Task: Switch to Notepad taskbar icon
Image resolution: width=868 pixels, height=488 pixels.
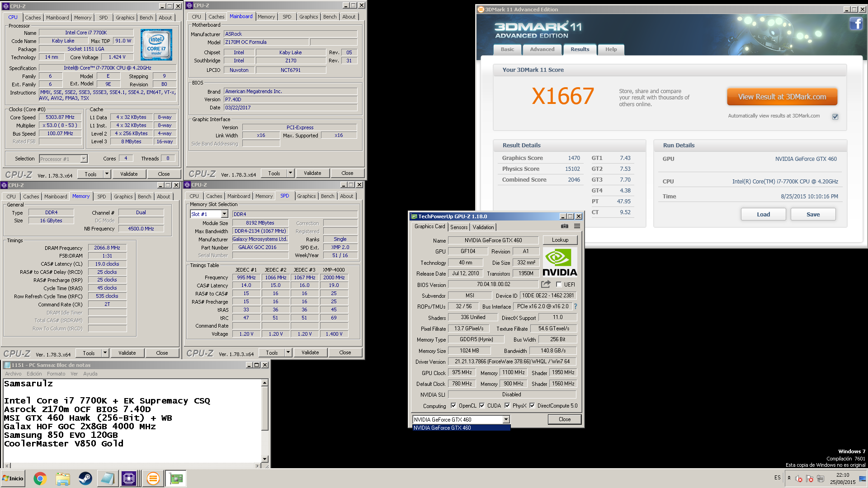Action: coord(107,479)
